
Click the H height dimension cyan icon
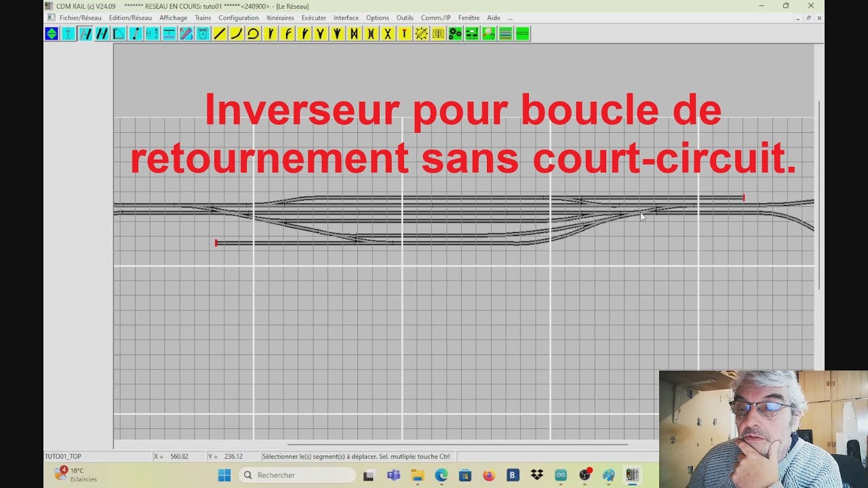coord(152,34)
